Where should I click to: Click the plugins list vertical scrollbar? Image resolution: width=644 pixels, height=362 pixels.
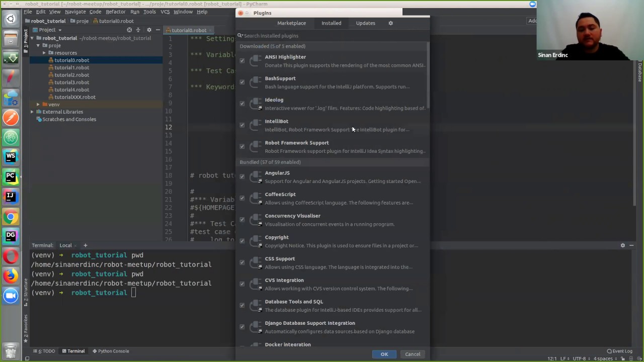coord(428,75)
